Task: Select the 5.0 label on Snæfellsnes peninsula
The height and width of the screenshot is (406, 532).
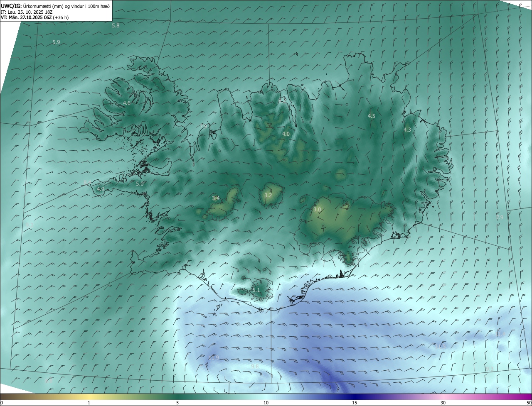Action: pos(140,184)
